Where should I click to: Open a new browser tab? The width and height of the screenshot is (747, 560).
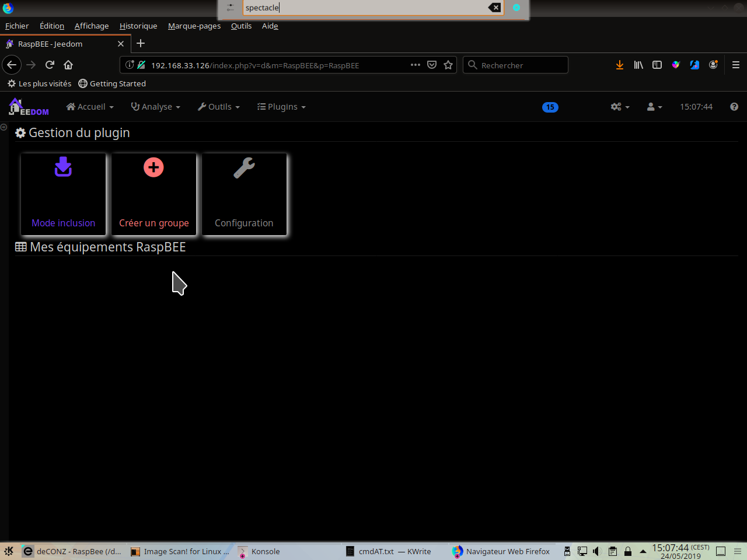tap(141, 43)
